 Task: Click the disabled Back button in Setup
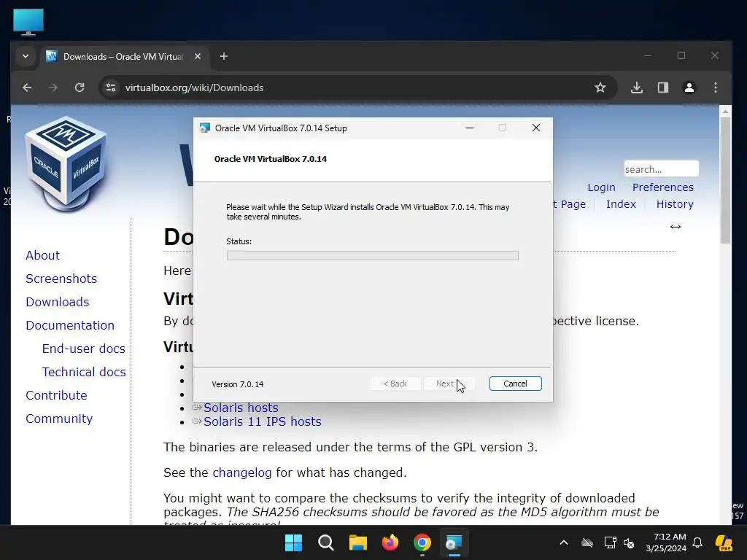(395, 384)
